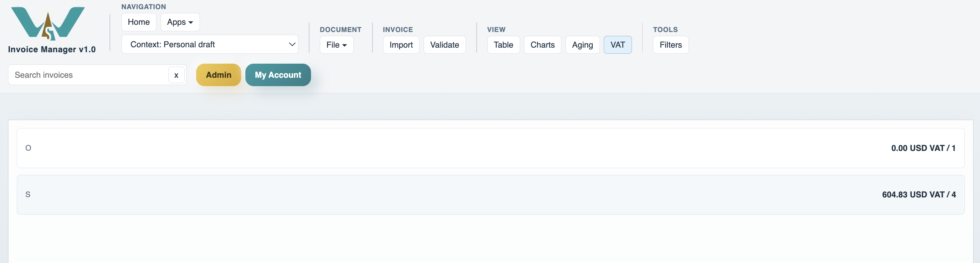Switch to the Charts view

542,45
